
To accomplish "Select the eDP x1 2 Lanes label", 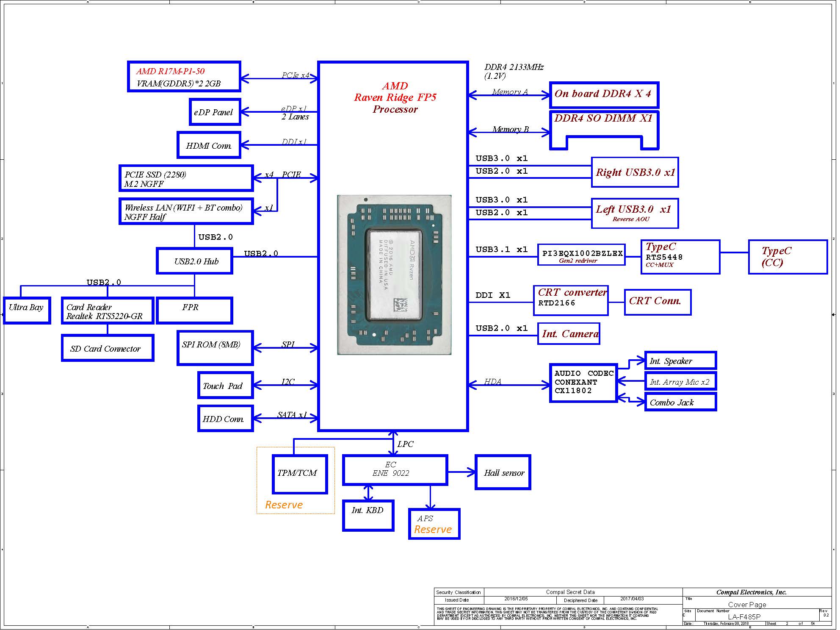I will pos(295,113).
